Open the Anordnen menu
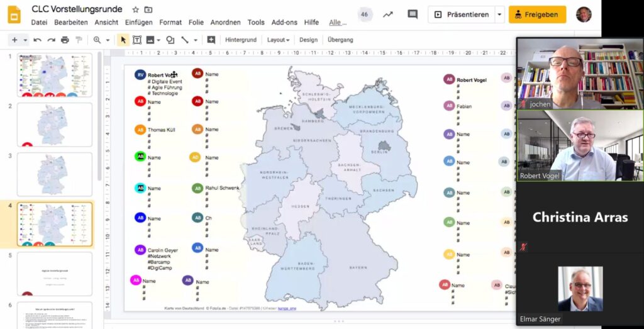 225,22
